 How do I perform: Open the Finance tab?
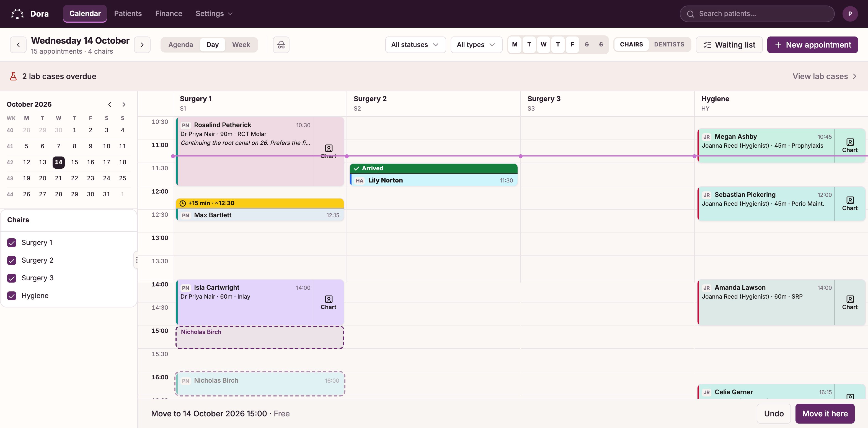point(169,14)
